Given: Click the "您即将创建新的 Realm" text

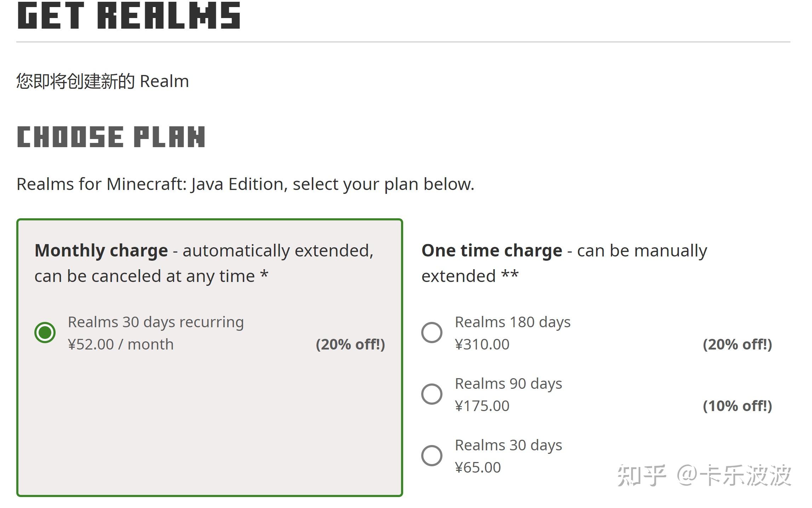Looking at the screenshot, I should (x=103, y=81).
